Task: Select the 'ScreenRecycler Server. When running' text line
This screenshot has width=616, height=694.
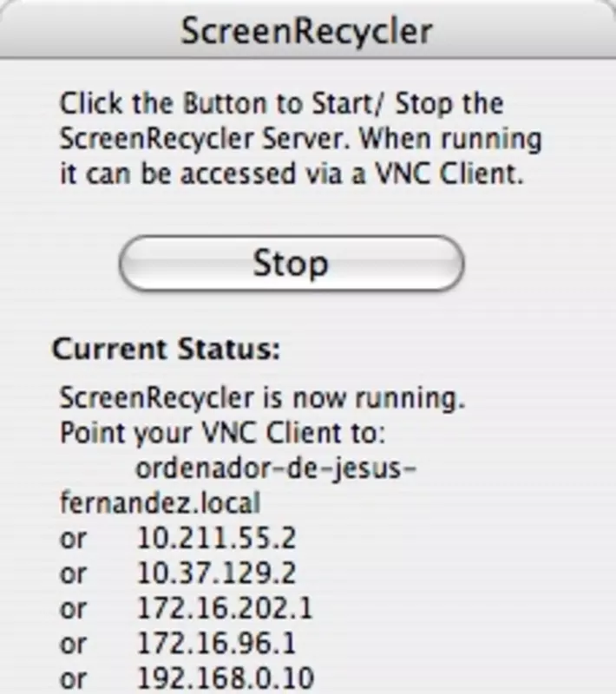Action: (x=300, y=140)
